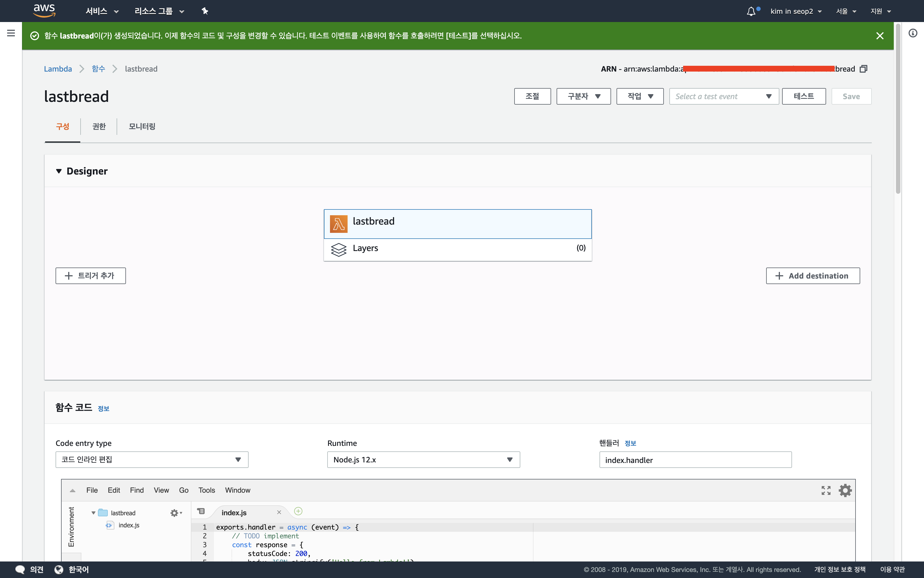Click the feedback speech bubble icon
The height and width of the screenshot is (578, 924).
20,569
